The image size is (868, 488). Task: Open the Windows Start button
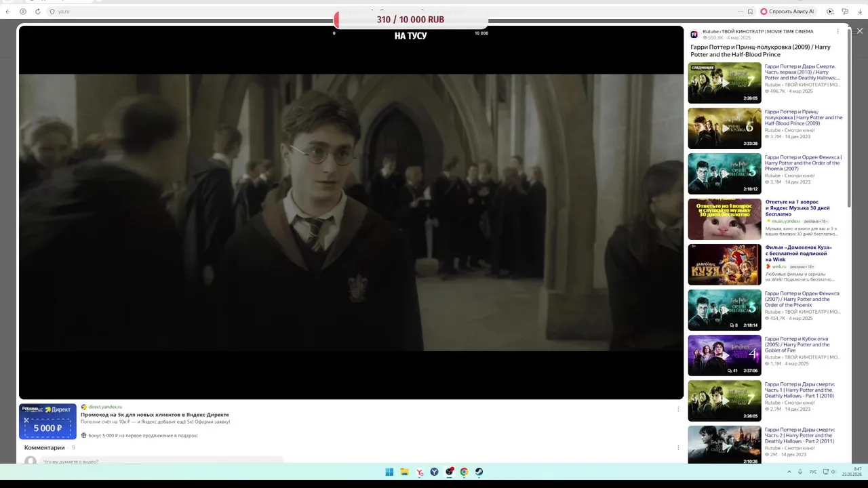pyautogui.click(x=389, y=472)
